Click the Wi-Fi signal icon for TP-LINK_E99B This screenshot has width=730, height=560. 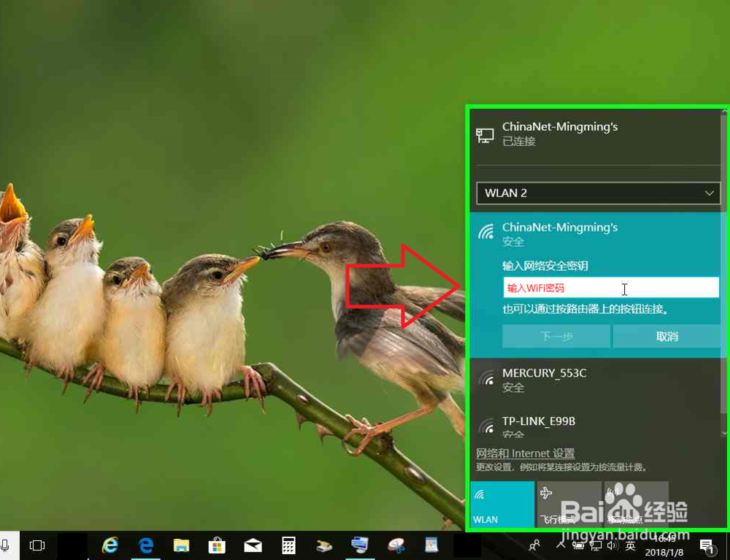pos(486,426)
